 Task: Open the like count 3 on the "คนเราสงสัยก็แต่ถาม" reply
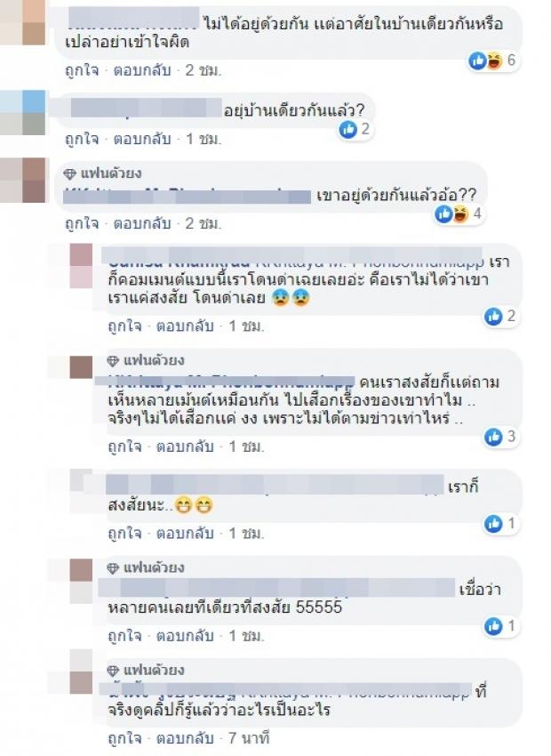pyautogui.click(x=500, y=437)
